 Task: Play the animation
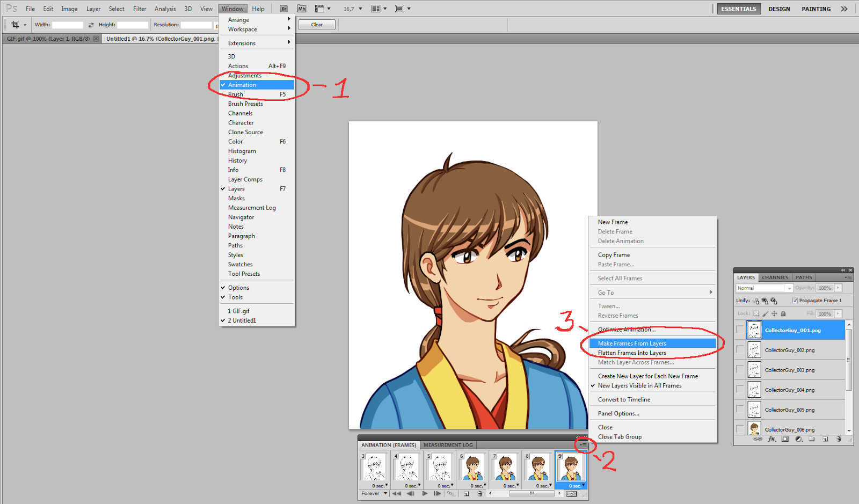[425, 493]
